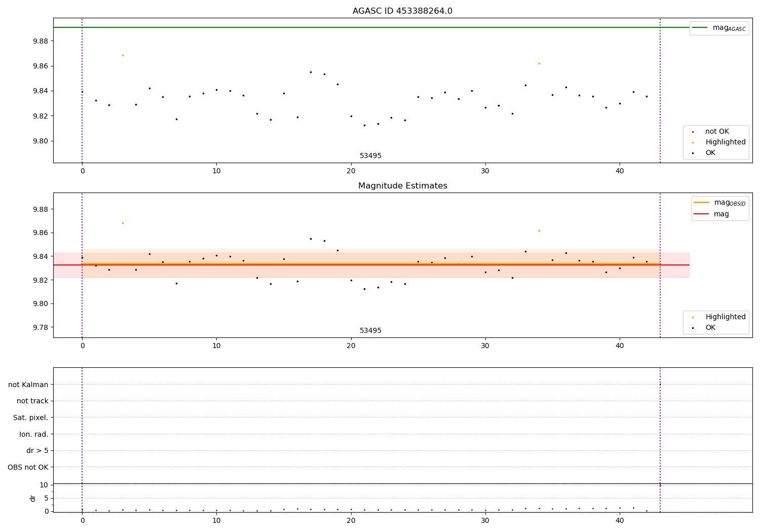The width and height of the screenshot is (760, 532).
Task: Click the 'OBS not OK' row label
Action: pos(28,468)
